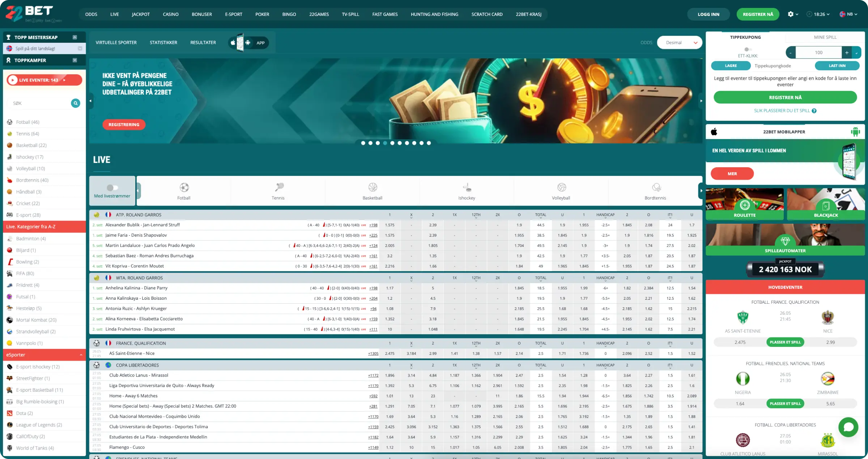The image size is (868, 459).
Task: Click the Nice team crest
Action: 827,317
